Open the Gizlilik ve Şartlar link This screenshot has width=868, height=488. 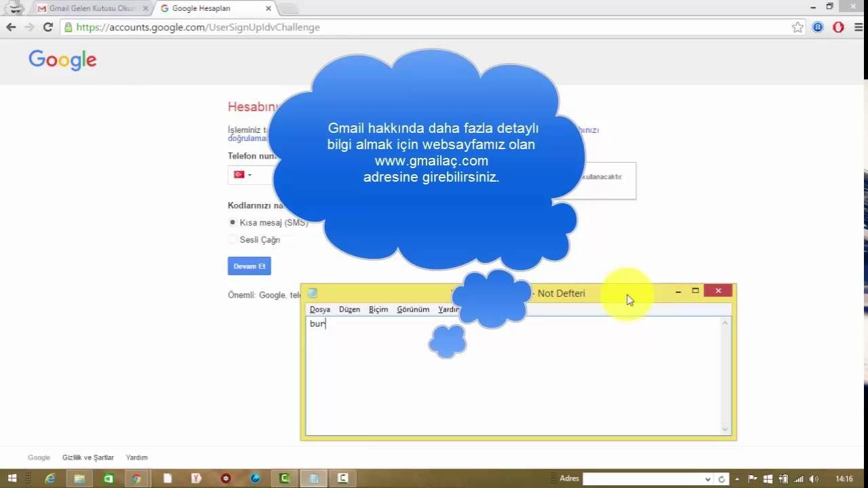point(88,457)
